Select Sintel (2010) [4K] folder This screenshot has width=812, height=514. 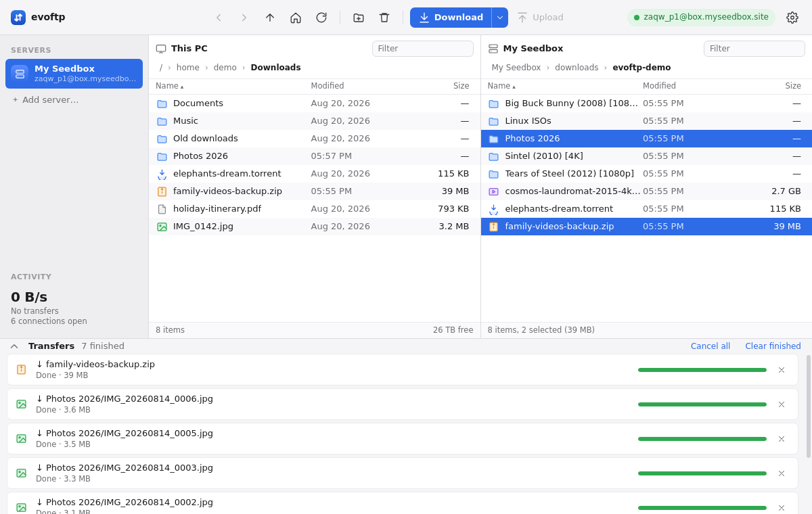click(646, 156)
